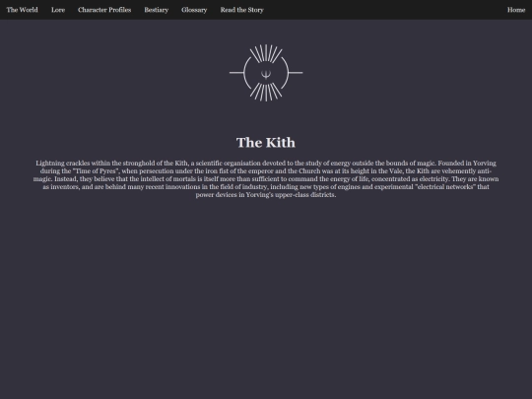532x399 pixels.
Task: Open the Bestiary section
Action: point(157,10)
